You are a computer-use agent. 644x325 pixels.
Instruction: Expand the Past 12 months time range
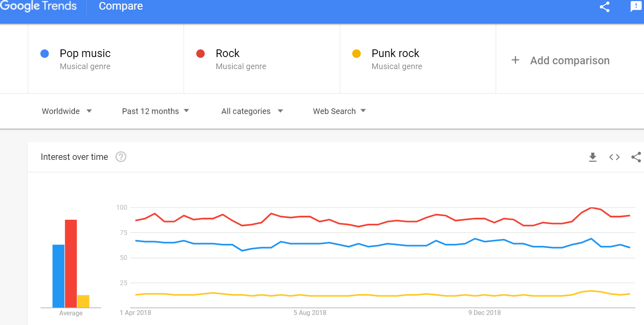point(155,111)
